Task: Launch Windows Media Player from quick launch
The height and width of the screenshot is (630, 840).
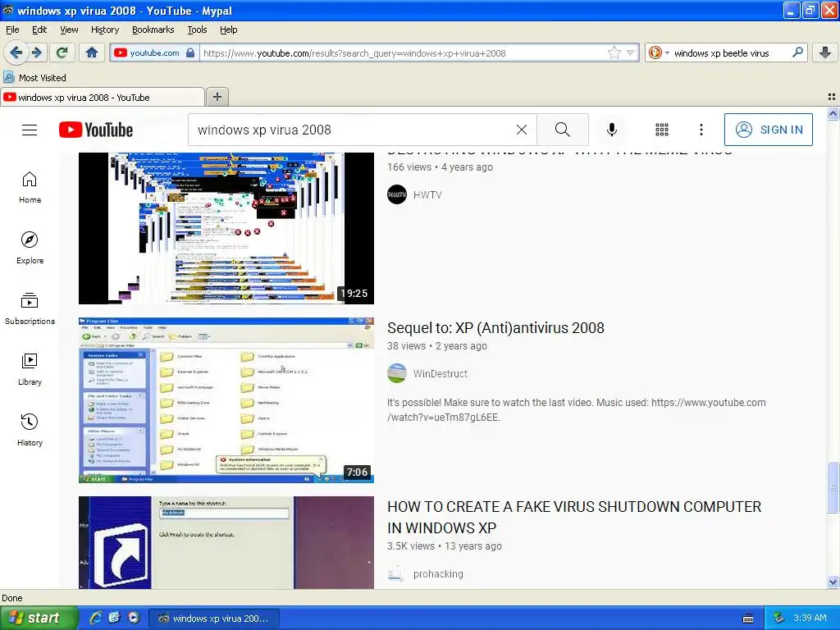Action: (x=134, y=618)
